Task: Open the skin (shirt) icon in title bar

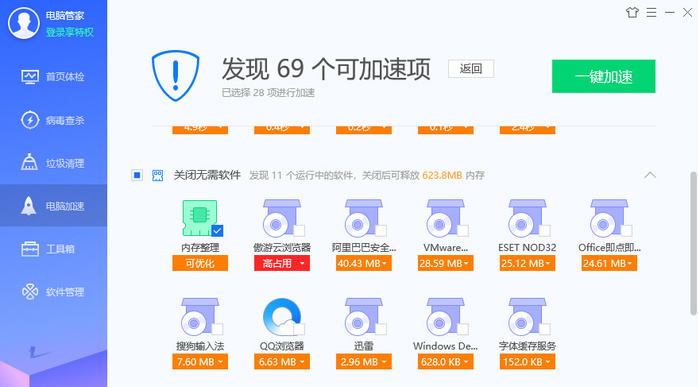Action: point(632,12)
